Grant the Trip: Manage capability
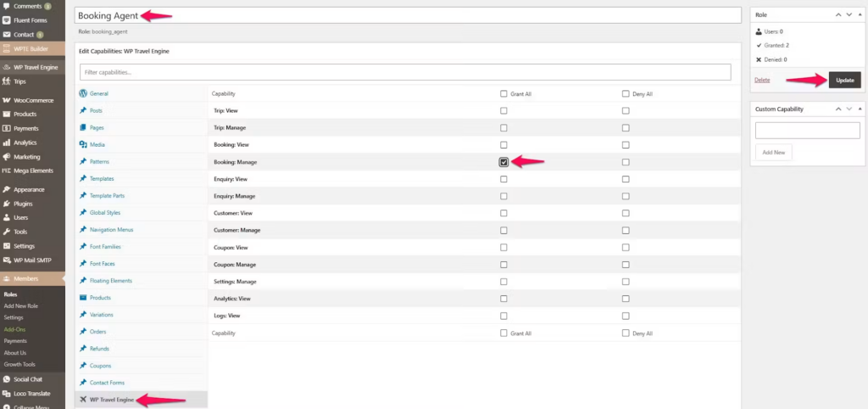This screenshot has height=409, width=868. click(x=504, y=128)
